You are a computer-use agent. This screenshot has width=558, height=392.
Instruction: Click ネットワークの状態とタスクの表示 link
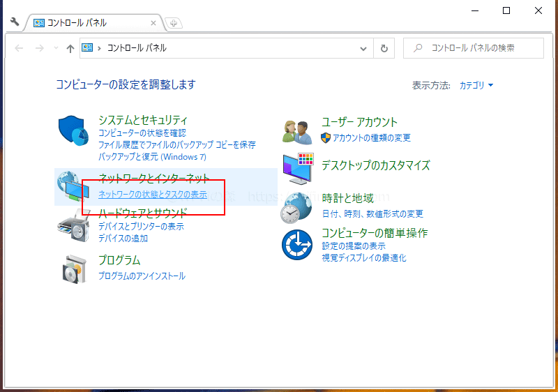click(153, 194)
